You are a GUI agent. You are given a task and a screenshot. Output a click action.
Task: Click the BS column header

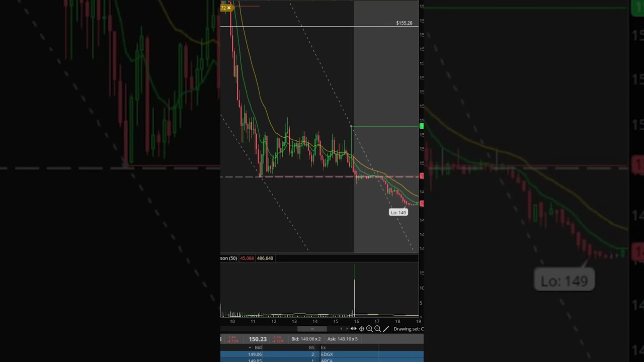(x=311, y=347)
